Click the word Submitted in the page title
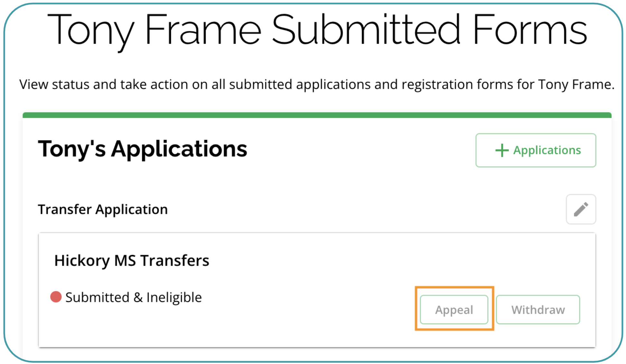The width and height of the screenshot is (626, 364). coord(366,30)
